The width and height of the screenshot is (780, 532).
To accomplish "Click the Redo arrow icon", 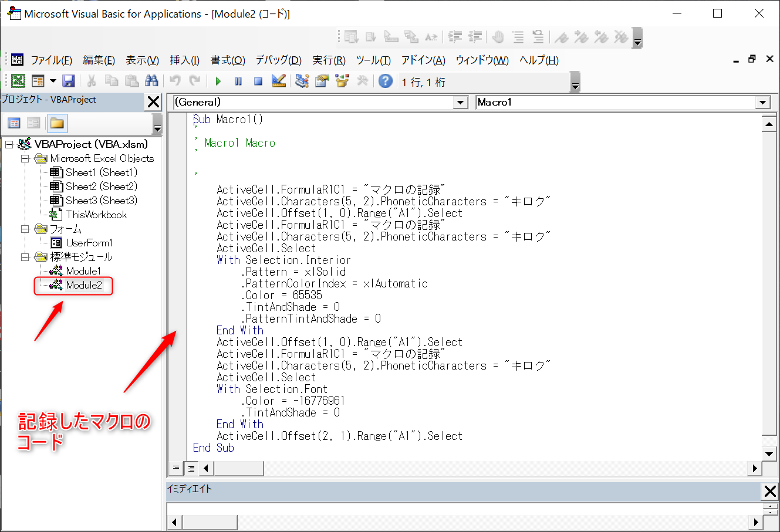I will (195, 81).
